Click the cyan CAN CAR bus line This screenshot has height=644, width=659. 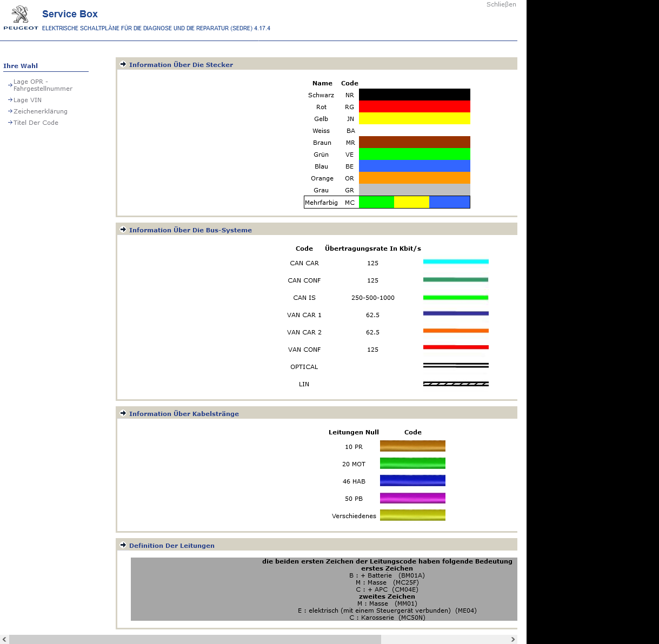click(456, 262)
